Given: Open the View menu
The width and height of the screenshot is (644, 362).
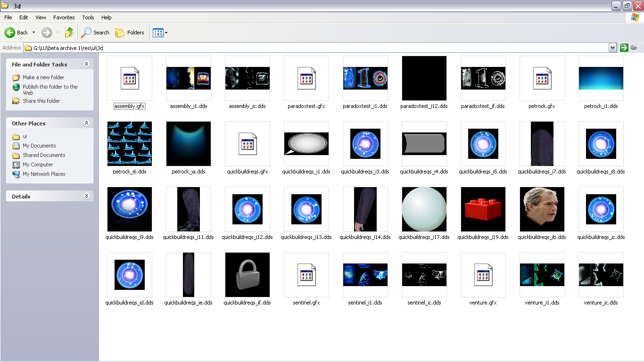Looking at the screenshot, I should point(41,17).
